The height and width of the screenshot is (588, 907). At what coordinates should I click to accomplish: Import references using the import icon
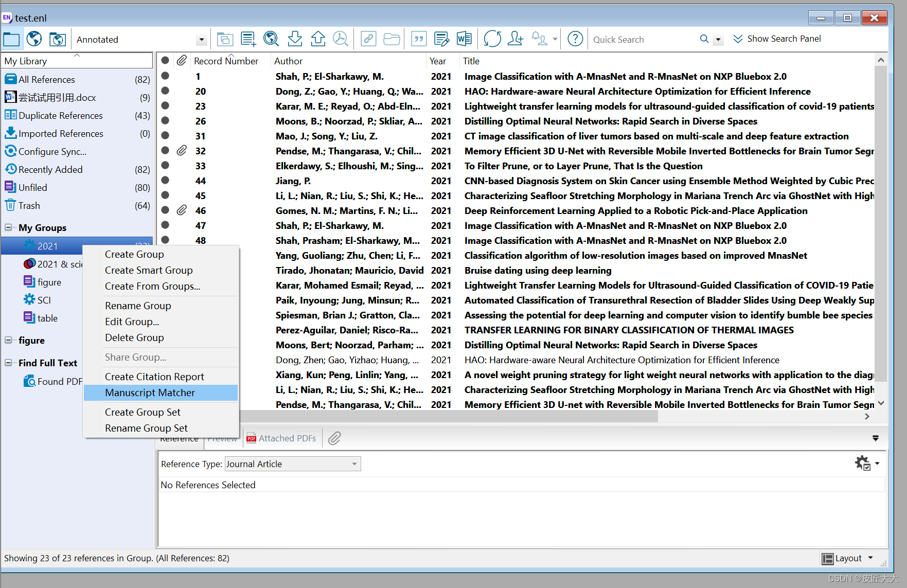pyautogui.click(x=294, y=39)
